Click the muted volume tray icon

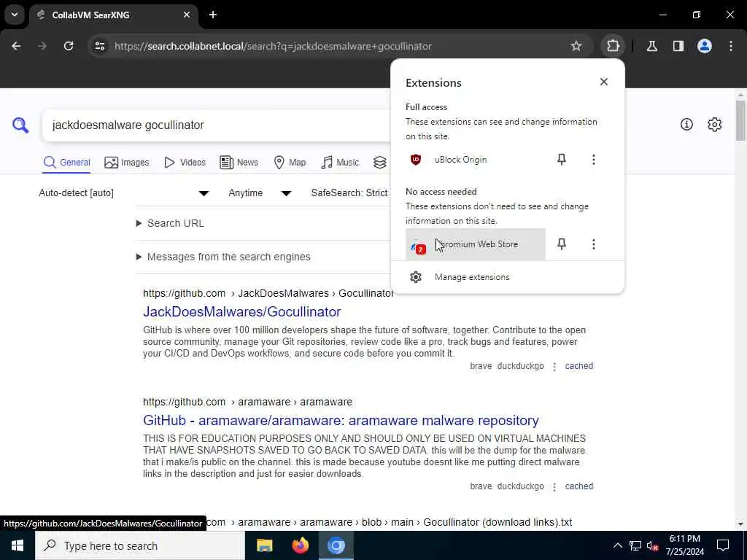[652, 545]
